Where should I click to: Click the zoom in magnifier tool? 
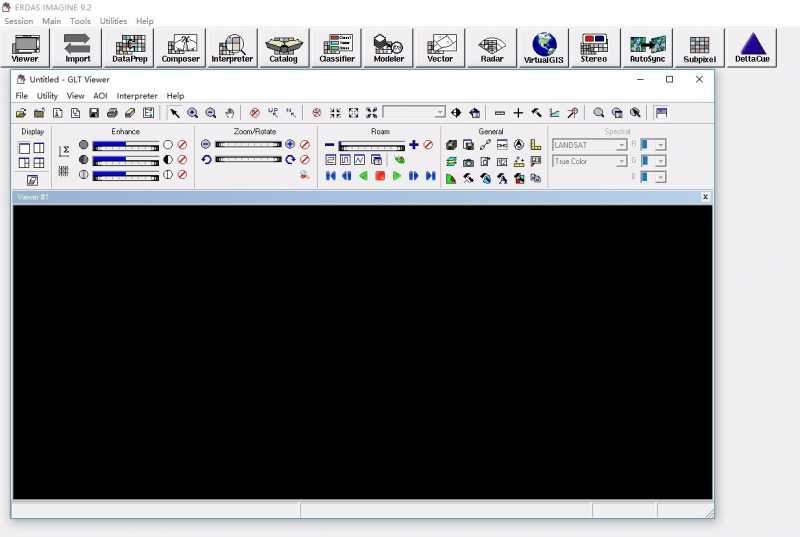[192, 113]
